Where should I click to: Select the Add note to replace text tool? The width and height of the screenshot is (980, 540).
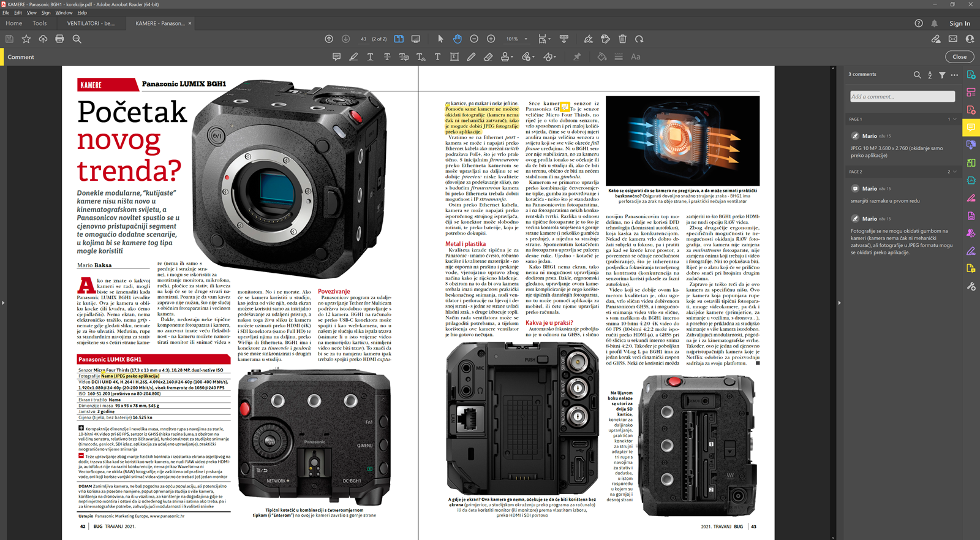(x=404, y=57)
